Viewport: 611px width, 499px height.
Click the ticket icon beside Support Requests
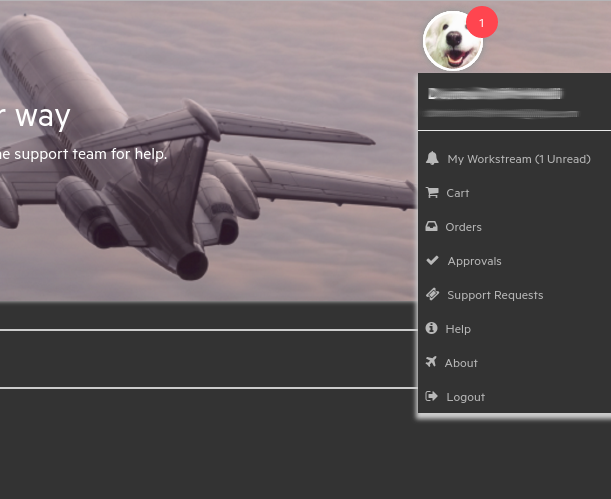[432, 295]
